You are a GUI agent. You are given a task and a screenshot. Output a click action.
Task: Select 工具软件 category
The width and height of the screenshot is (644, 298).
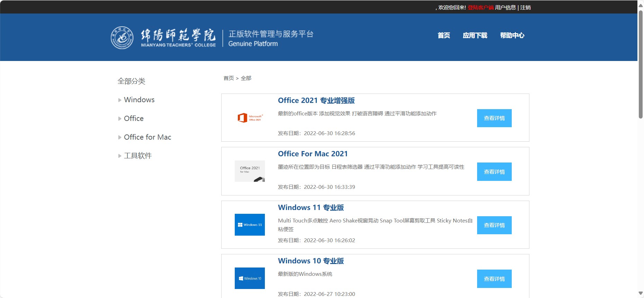(138, 156)
